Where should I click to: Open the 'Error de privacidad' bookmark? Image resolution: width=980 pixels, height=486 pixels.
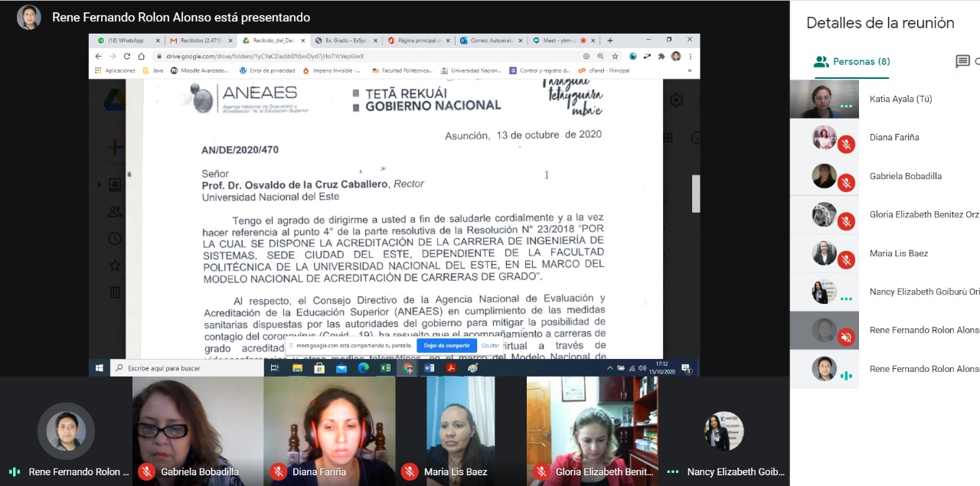267,70
